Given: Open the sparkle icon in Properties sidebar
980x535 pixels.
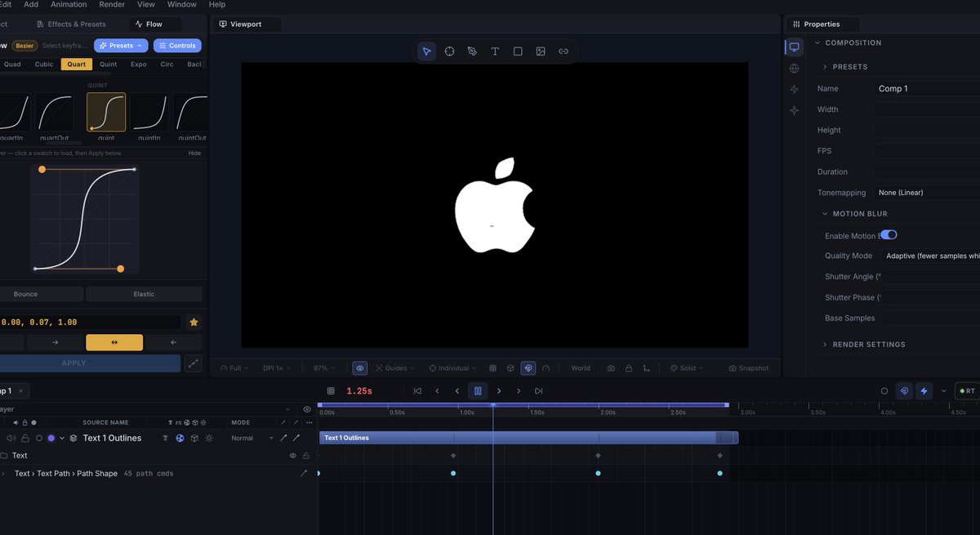Looking at the screenshot, I should [x=794, y=110].
